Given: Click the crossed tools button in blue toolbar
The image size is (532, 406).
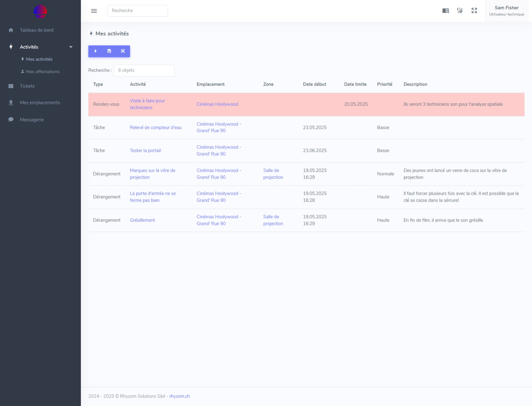Looking at the screenshot, I should click(123, 51).
